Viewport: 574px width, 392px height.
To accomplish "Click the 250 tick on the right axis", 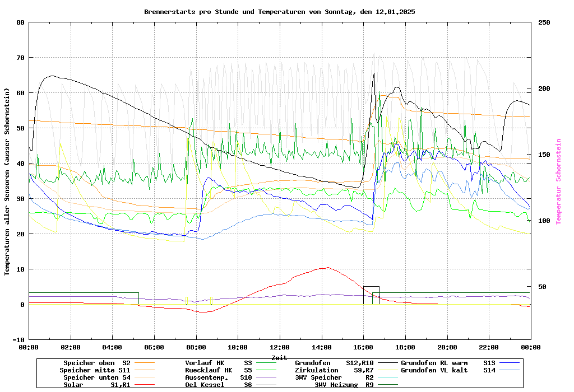I will click(544, 22).
